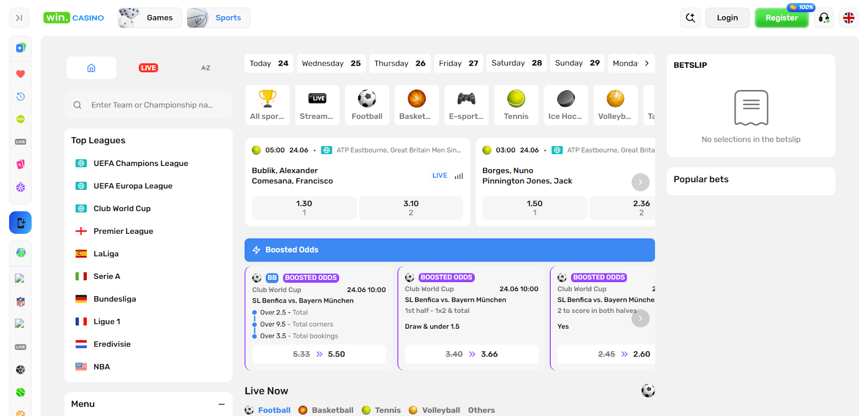868x416 pixels.
Task: Filter by Basketball icon
Action: [417, 105]
